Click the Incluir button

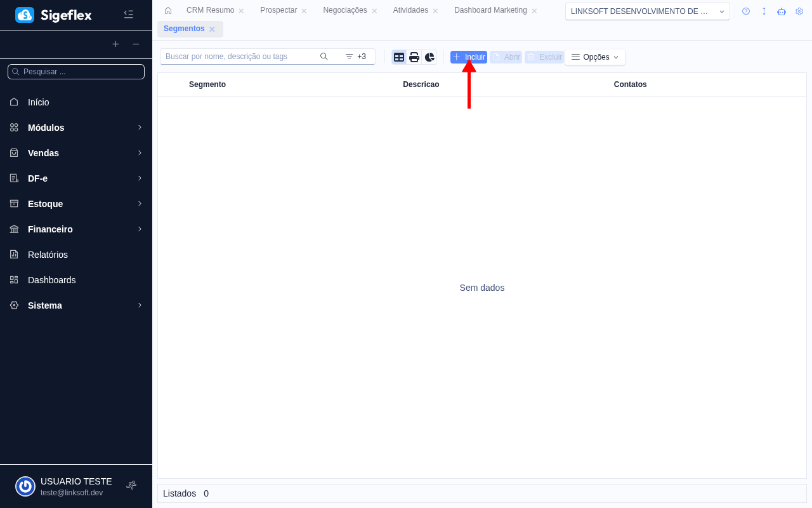click(468, 57)
